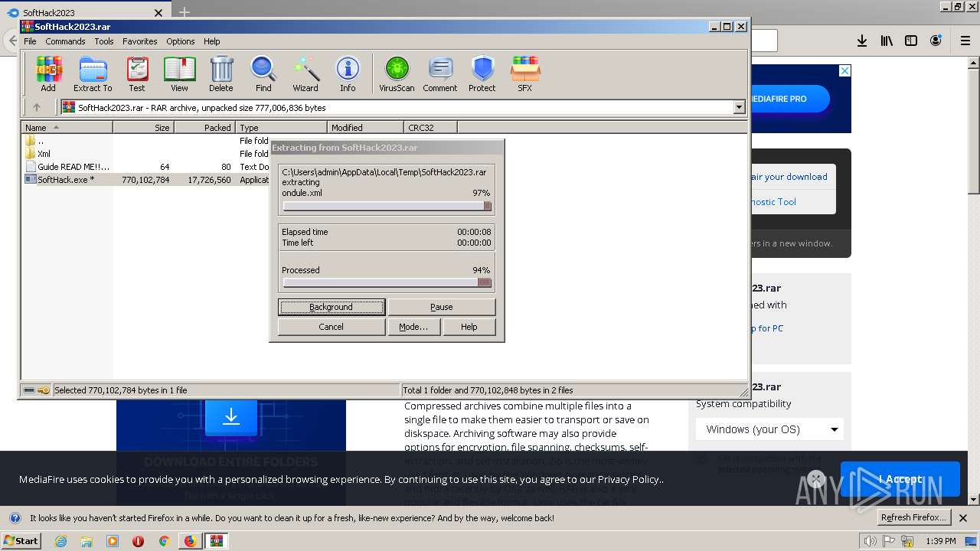Click the Opera icon in the taskbar
980x551 pixels.
pos(138,541)
